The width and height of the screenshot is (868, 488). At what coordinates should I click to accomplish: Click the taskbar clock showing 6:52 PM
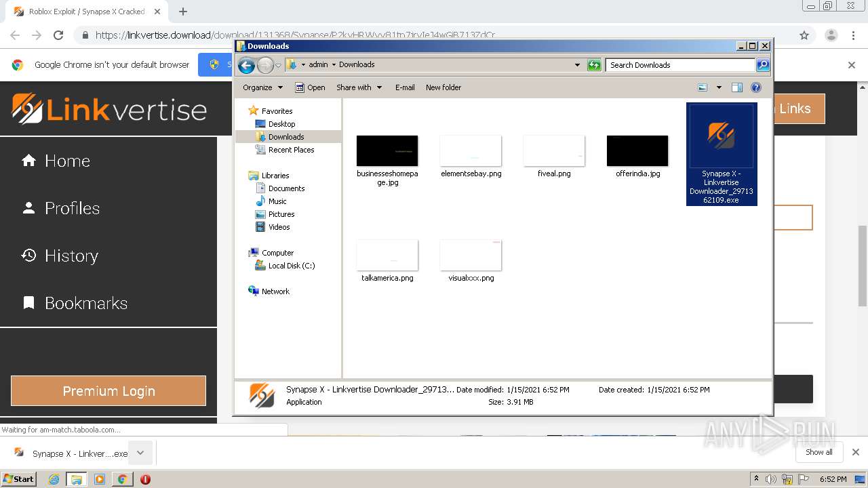click(x=833, y=479)
